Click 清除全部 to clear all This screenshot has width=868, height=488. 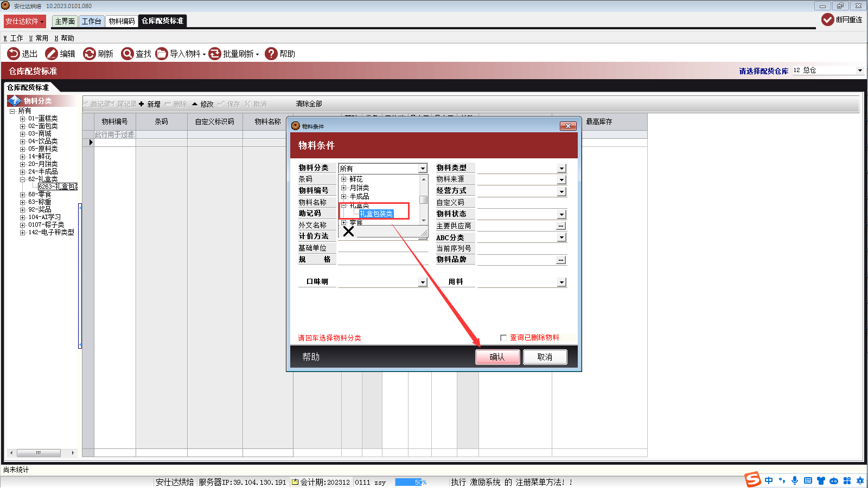tap(309, 104)
